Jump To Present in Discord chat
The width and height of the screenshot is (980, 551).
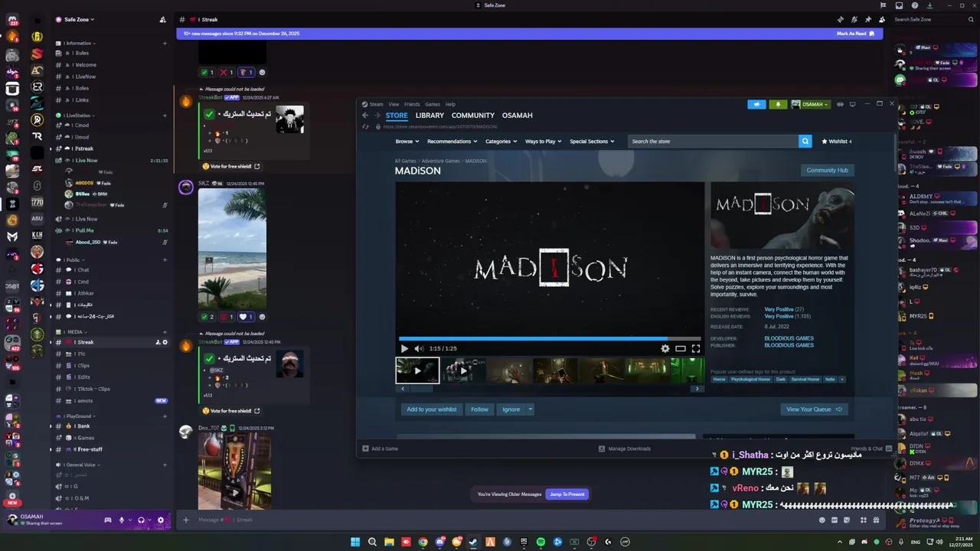pyautogui.click(x=567, y=494)
